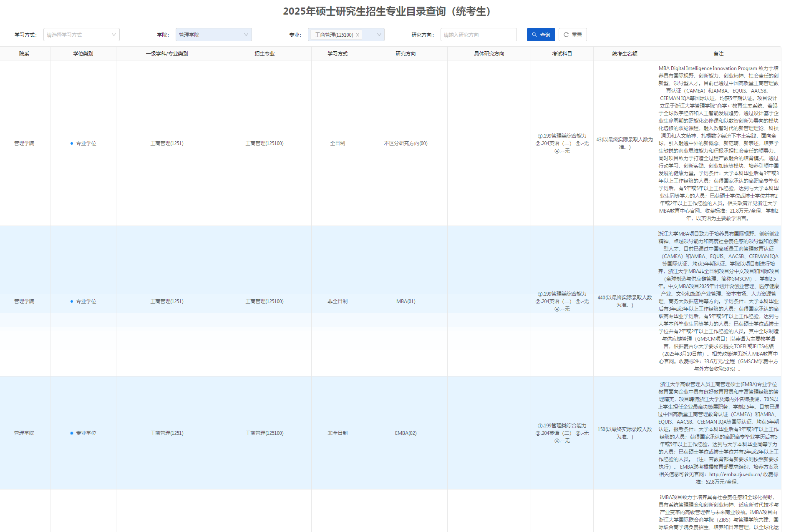Viewport: 786px width, 532px height.
Task: Remove the 工商管理(125100) tag via its x
Action: point(358,35)
